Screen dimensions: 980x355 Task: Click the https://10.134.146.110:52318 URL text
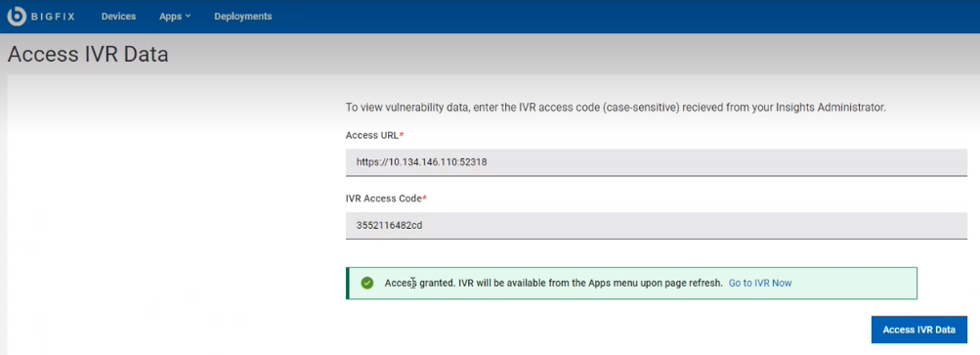[x=422, y=162]
